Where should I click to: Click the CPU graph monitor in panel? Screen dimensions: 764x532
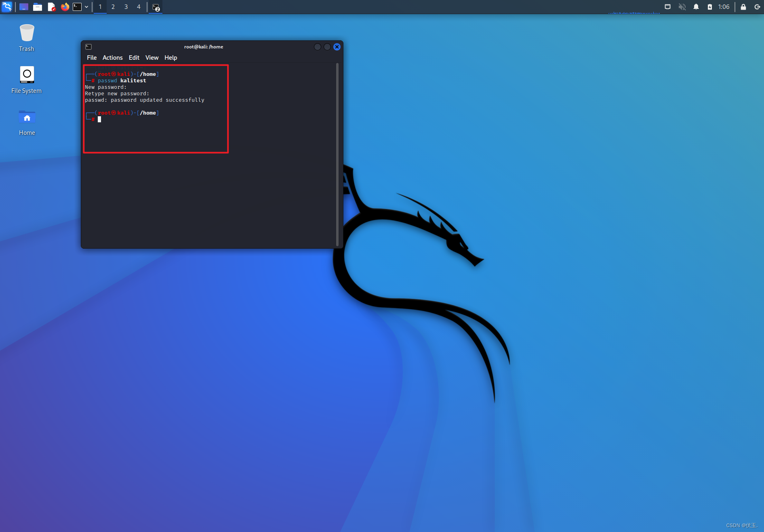(x=634, y=7)
